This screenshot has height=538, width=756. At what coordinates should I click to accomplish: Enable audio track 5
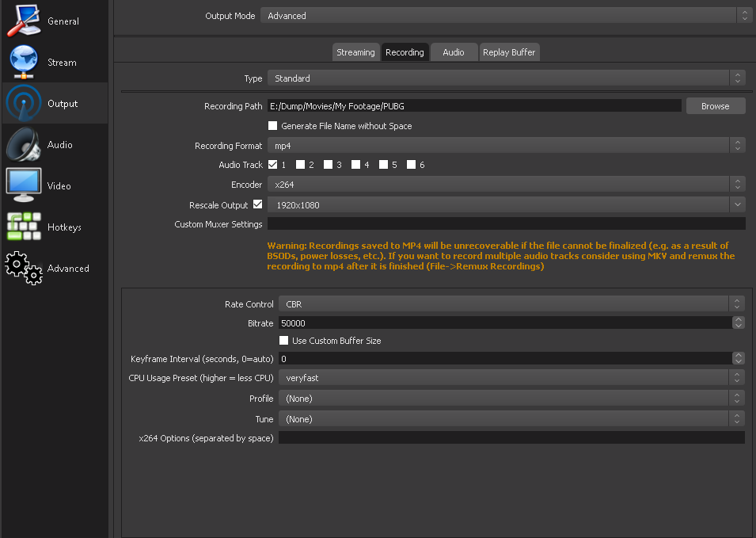pos(383,165)
